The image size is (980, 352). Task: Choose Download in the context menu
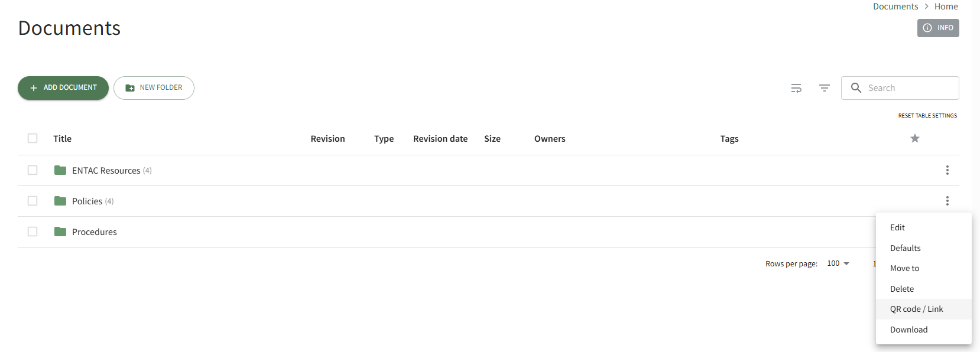pyautogui.click(x=908, y=330)
